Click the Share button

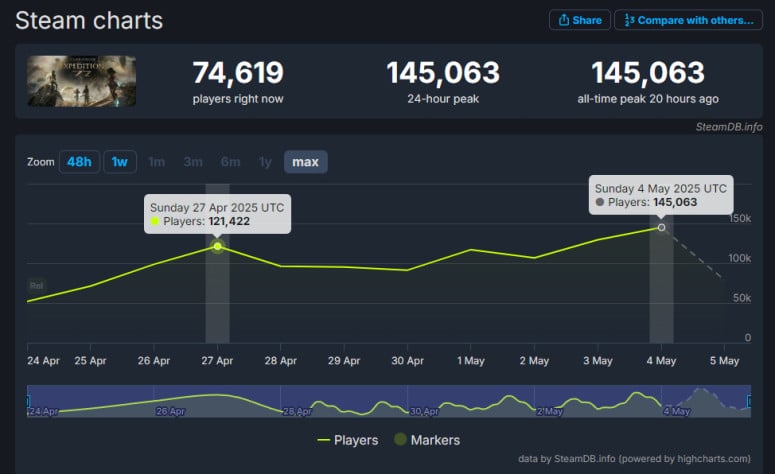pyautogui.click(x=580, y=20)
